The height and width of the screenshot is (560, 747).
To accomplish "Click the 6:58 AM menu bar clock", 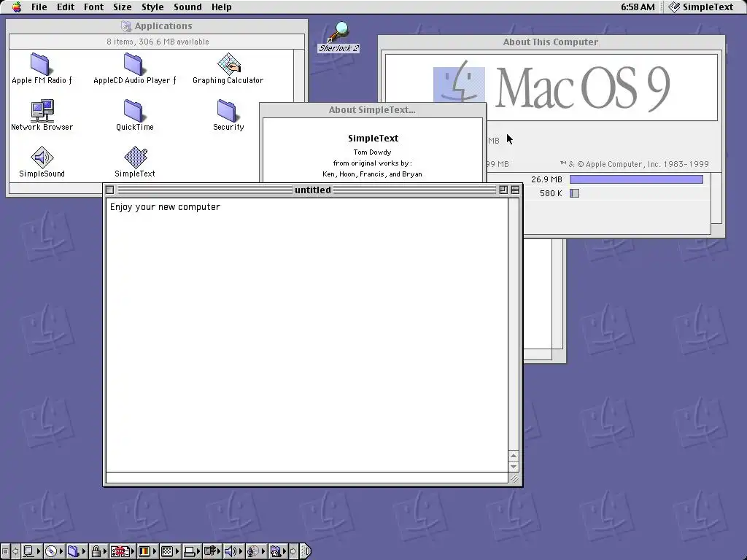I will point(638,7).
